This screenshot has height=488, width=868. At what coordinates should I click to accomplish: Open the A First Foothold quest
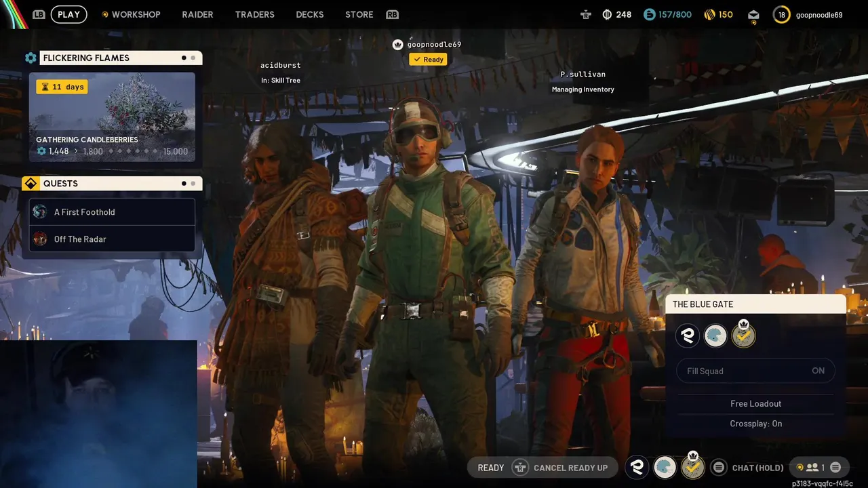click(112, 212)
